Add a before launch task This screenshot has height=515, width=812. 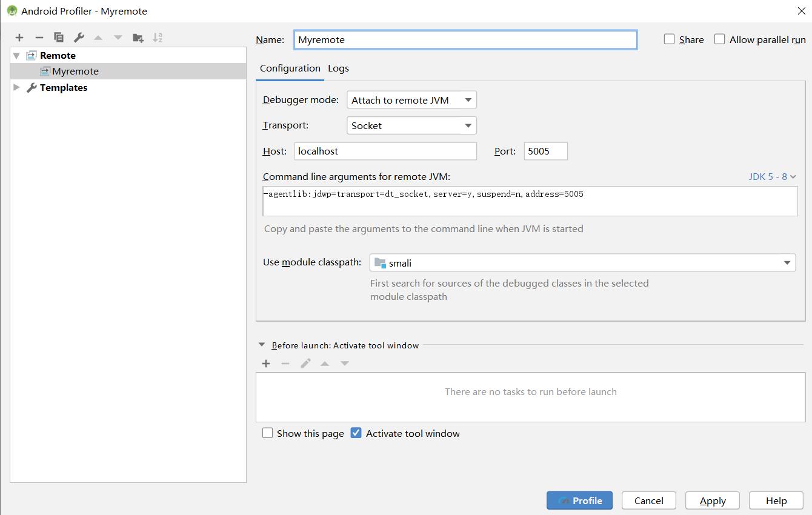point(266,364)
